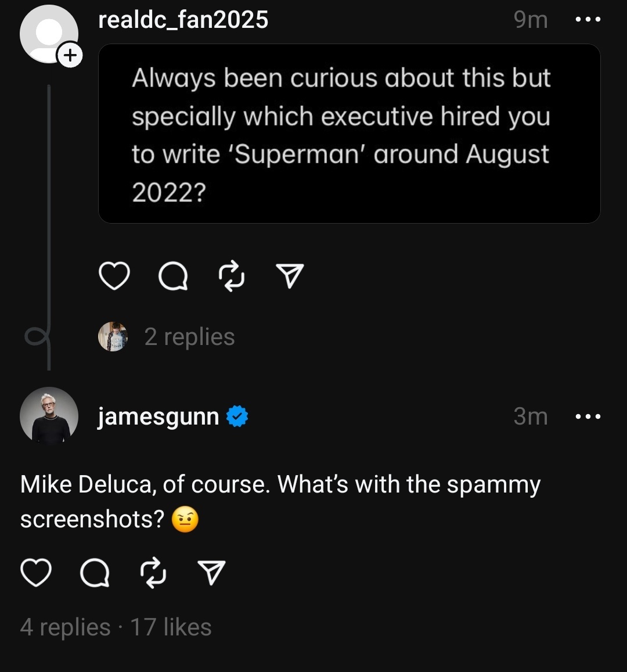Open the quoted screenshot image
The width and height of the screenshot is (627, 672).
tap(349, 134)
